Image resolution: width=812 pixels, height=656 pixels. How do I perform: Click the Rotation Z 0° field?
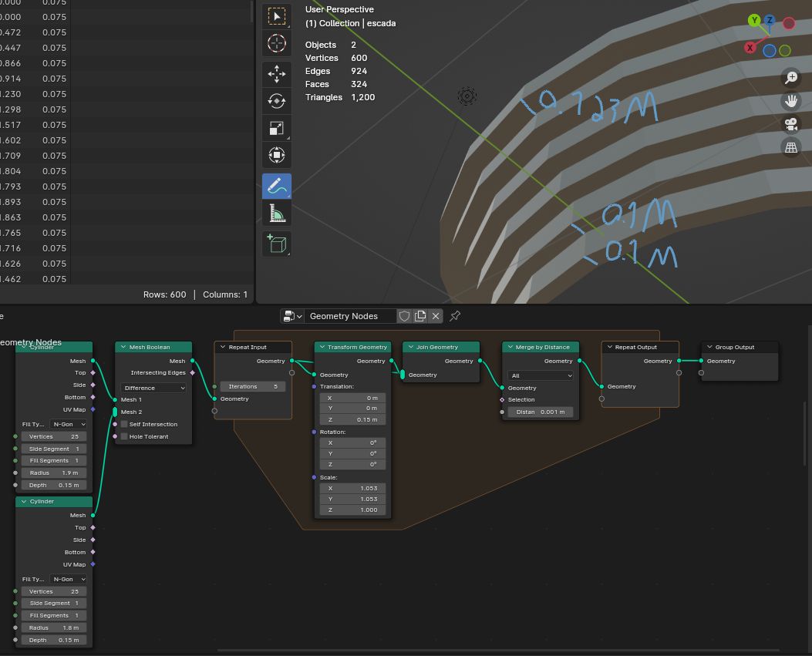point(352,464)
